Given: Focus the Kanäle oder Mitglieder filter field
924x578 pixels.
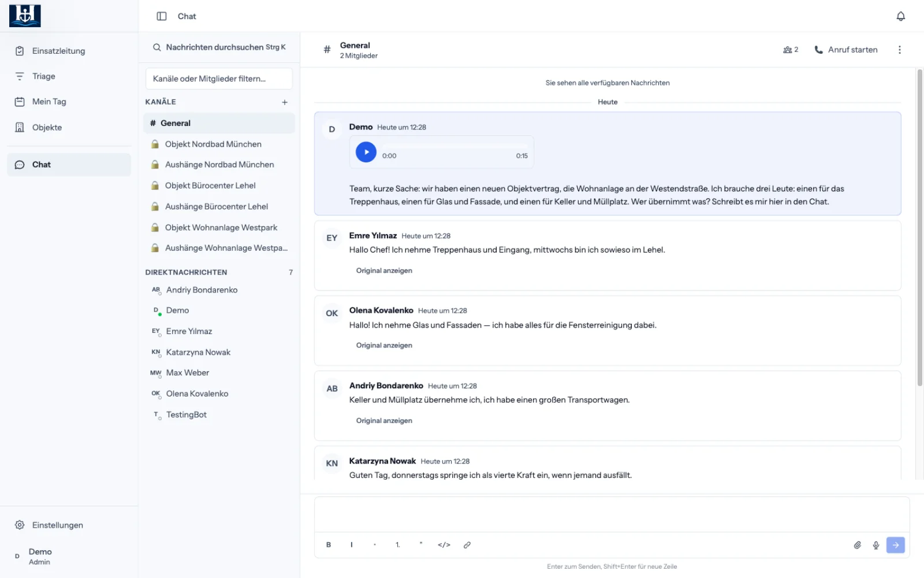Looking at the screenshot, I should click(219, 79).
